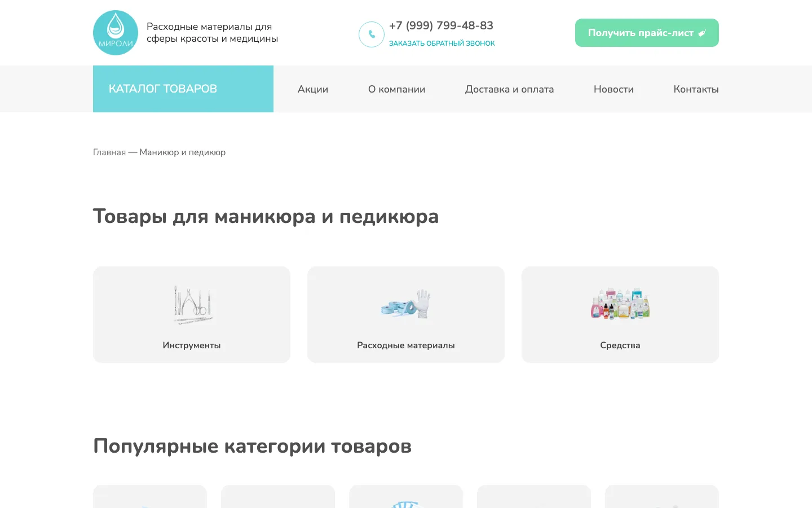Click the Получить прайс-лист button

(647, 33)
